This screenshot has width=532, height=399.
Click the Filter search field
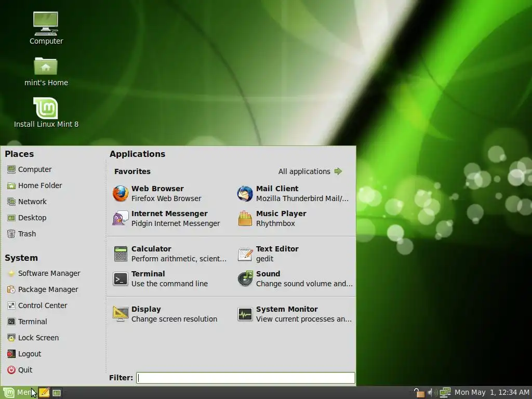(246, 378)
